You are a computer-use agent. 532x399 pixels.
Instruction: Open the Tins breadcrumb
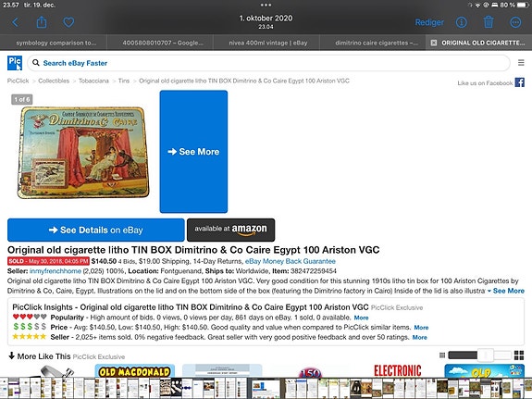(124, 81)
